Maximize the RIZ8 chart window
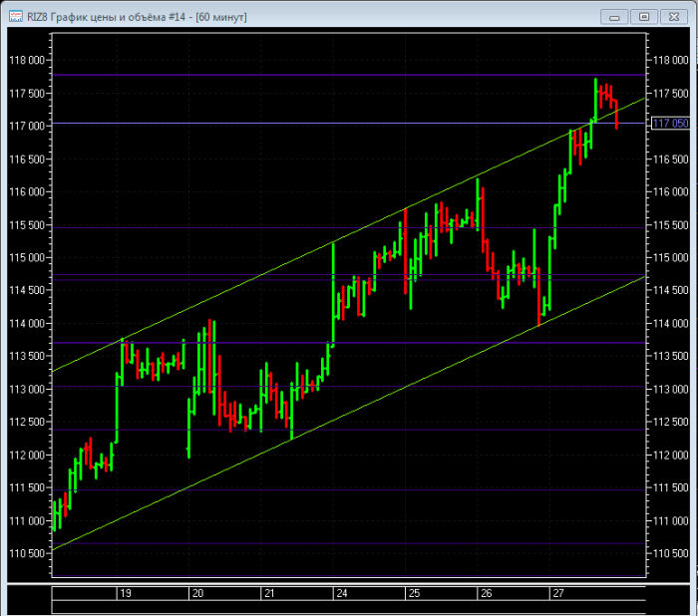This screenshot has height=616, width=698. pos(644,17)
